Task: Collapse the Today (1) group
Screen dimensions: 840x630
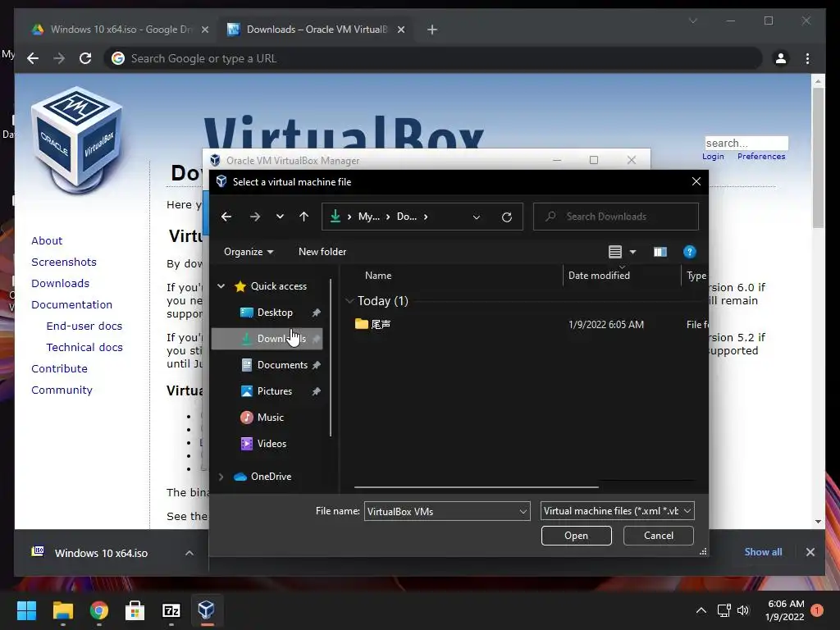Action: [349, 301]
